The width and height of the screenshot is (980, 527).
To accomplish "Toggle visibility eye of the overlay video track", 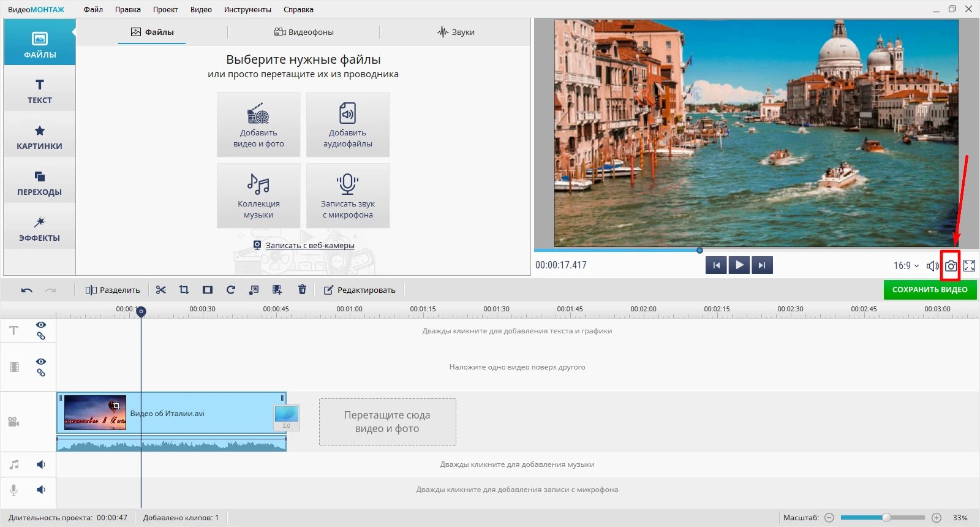I will (x=41, y=362).
